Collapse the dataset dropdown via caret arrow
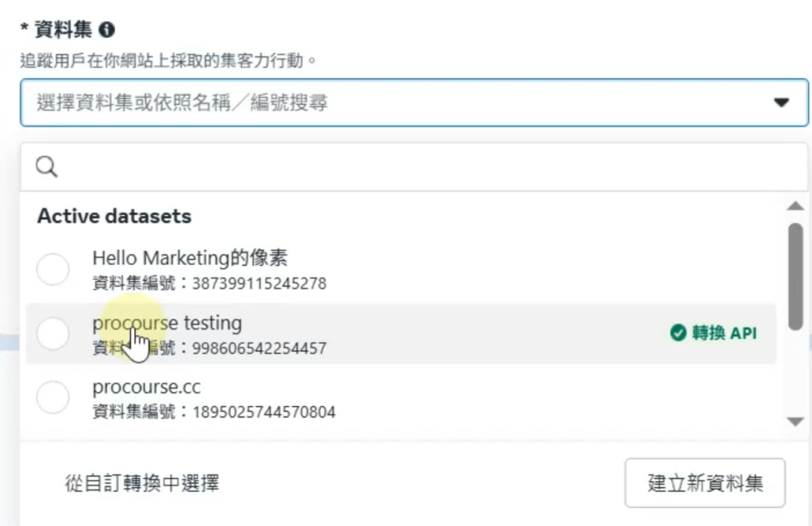This screenshot has width=812, height=526. (782, 102)
